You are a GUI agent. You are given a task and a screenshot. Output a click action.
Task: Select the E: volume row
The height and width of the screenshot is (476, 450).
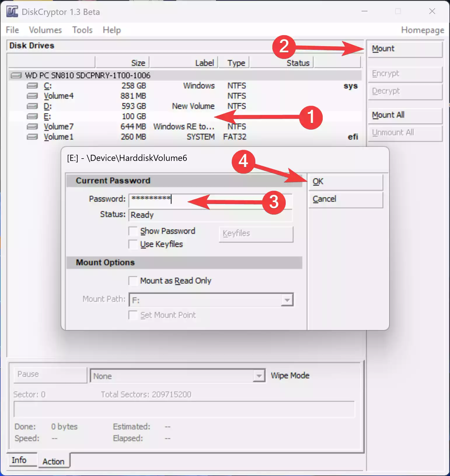pos(185,117)
